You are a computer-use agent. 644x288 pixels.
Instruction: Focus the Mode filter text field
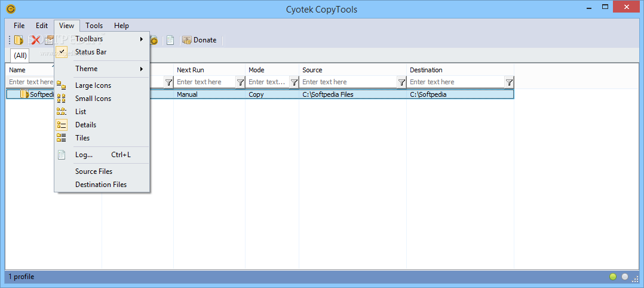click(x=268, y=82)
